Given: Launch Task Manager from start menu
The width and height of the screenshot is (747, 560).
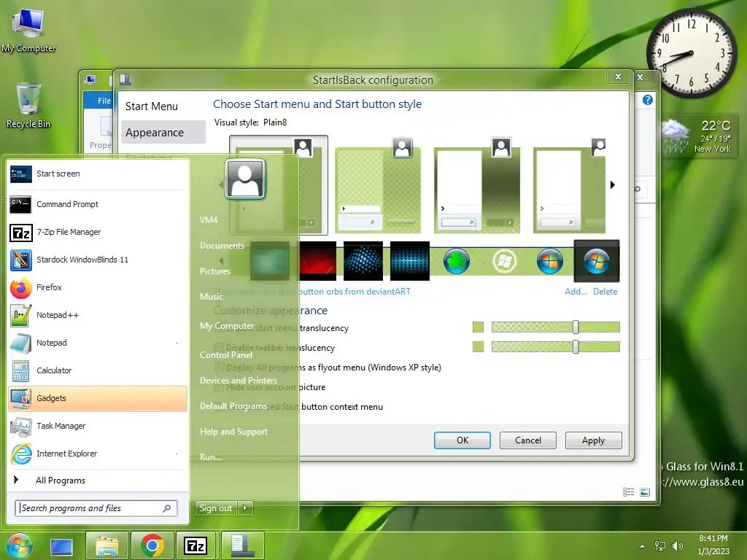Looking at the screenshot, I should tap(98, 426).
